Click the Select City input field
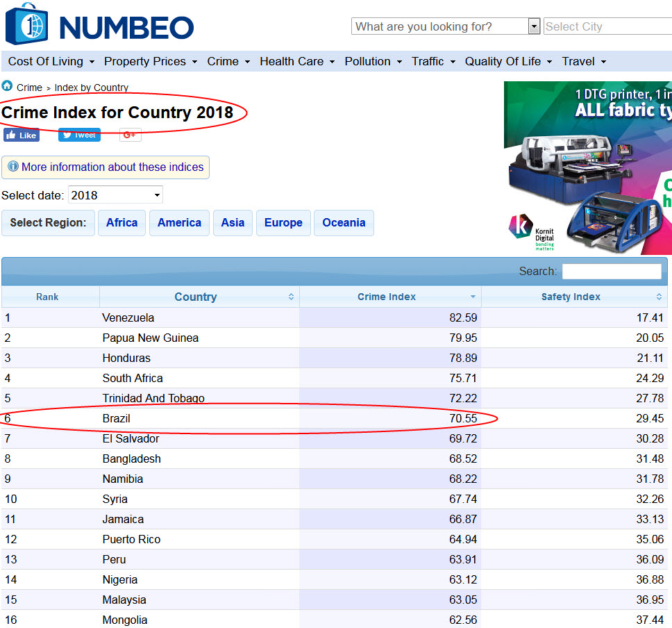The image size is (672, 628). (x=607, y=26)
